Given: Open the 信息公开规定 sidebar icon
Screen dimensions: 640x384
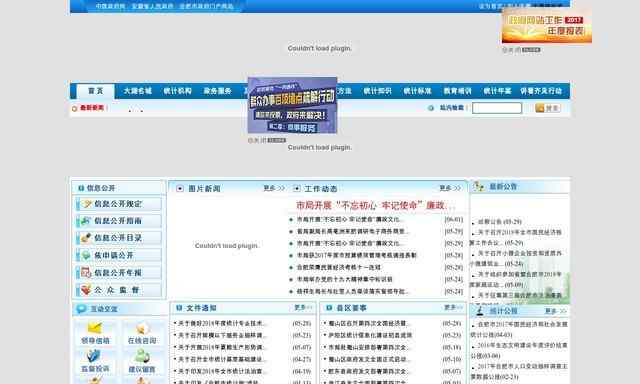Looking at the screenshot, I should pyautogui.click(x=86, y=204).
